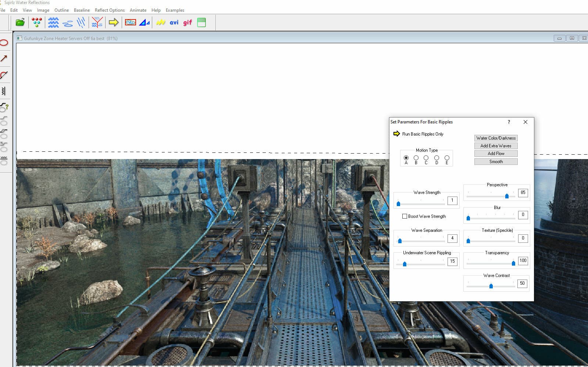This screenshot has width=588, height=367.
Task: Select the basic ripples wavy lines icon
Action: tap(53, 22)
